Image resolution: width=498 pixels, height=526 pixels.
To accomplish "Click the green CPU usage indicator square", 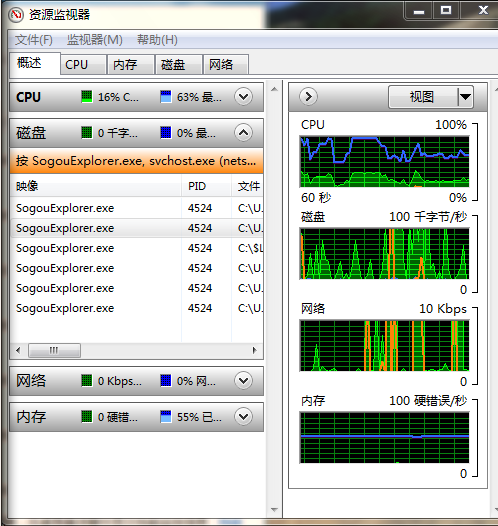I will click(x=87, y=97).
